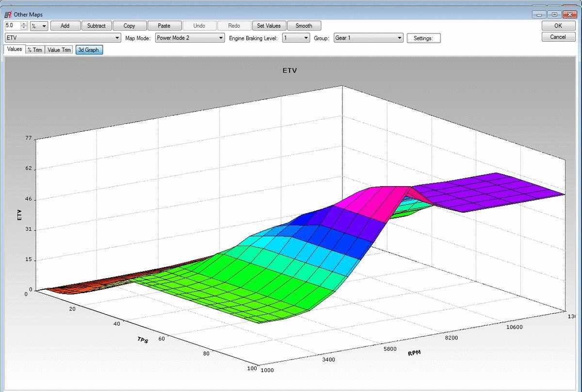Screen dimensions: 582x392
Task: Toggle the 3d Graph view button
Action: point(89,50)
